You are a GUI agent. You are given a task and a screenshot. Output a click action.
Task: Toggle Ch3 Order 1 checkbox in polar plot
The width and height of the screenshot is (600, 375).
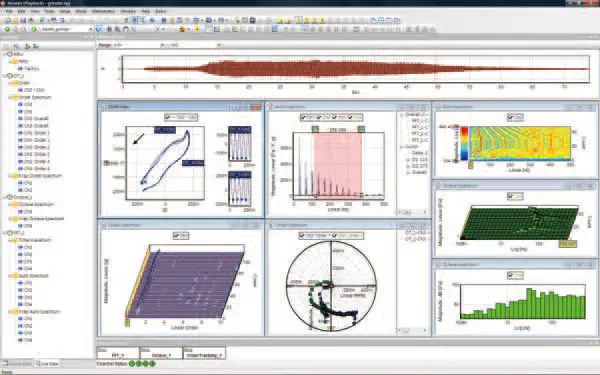pos(334,236)
